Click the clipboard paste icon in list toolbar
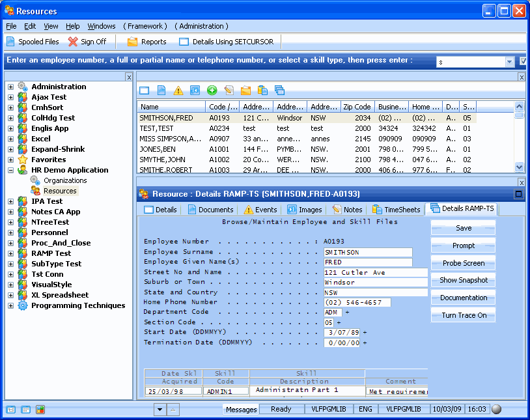This screenshot has width=530, height=420. pos(262,91)
